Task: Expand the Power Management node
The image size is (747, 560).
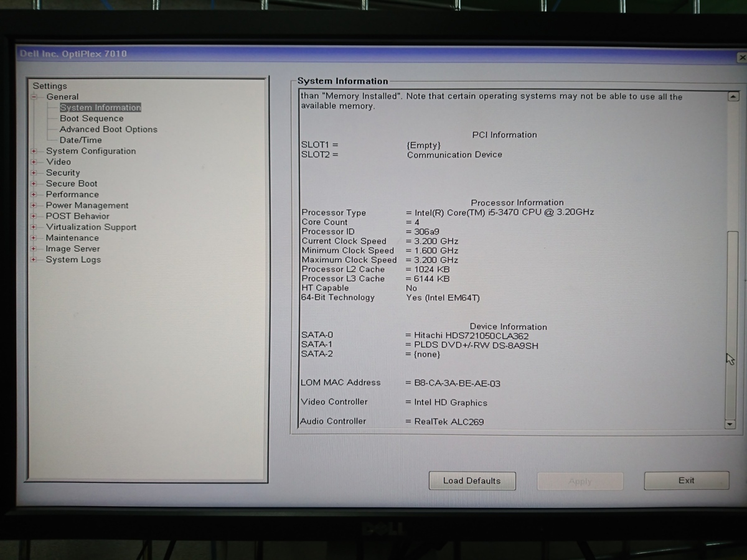Action: [34, 205]
